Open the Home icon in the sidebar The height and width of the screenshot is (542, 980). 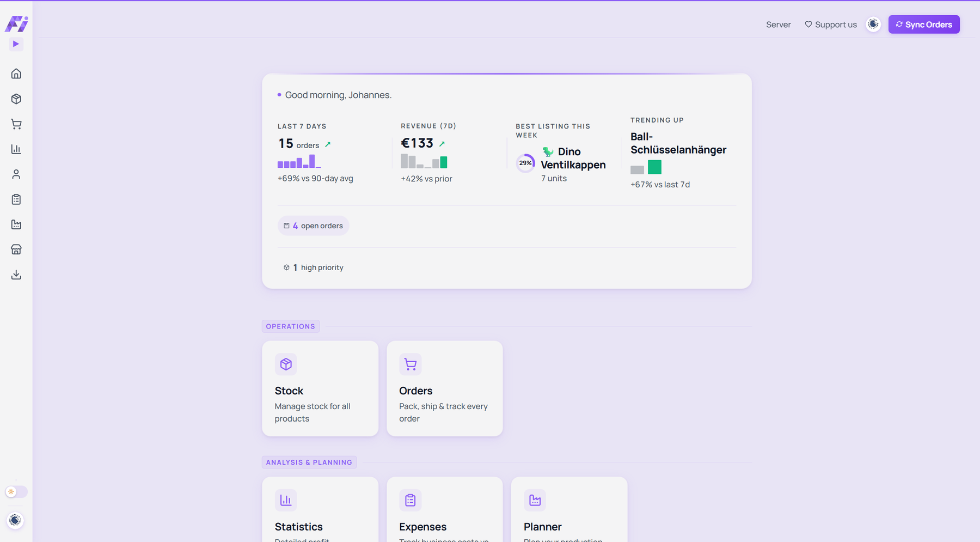tap(16, 74)
